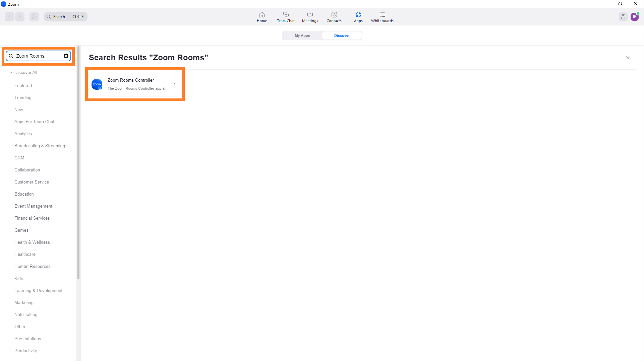Select the New category
Image resolution: width=644 pixels, height=361 pixels.
point(19,110)
